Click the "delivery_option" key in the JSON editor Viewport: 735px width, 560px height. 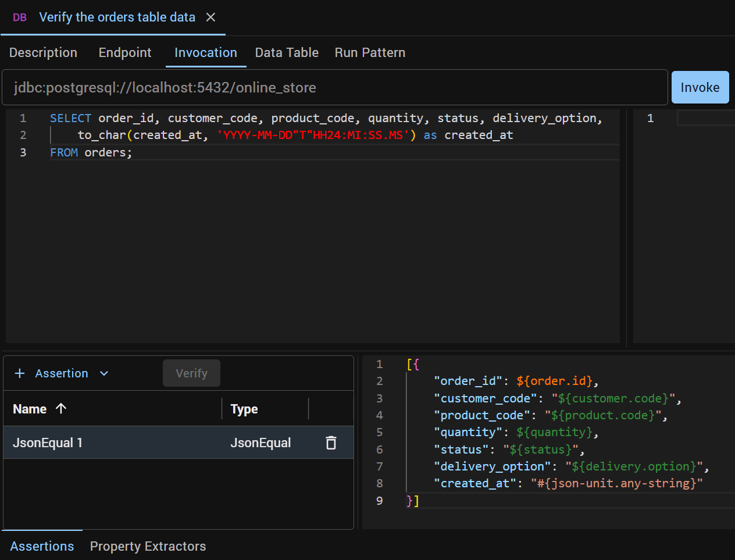[492, 466]
